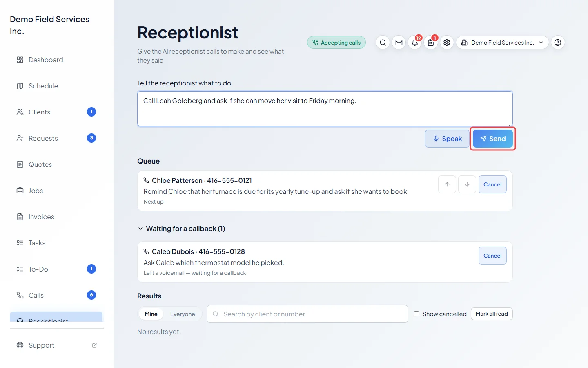Open Schedule in sidebar
The width and height of the screenshot is (588, 368).
click(x=56, y=86)
